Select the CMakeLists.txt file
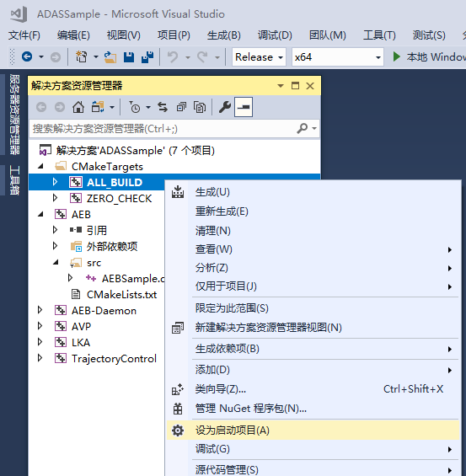This screenshot has height=476, width=466. (121, 295)
